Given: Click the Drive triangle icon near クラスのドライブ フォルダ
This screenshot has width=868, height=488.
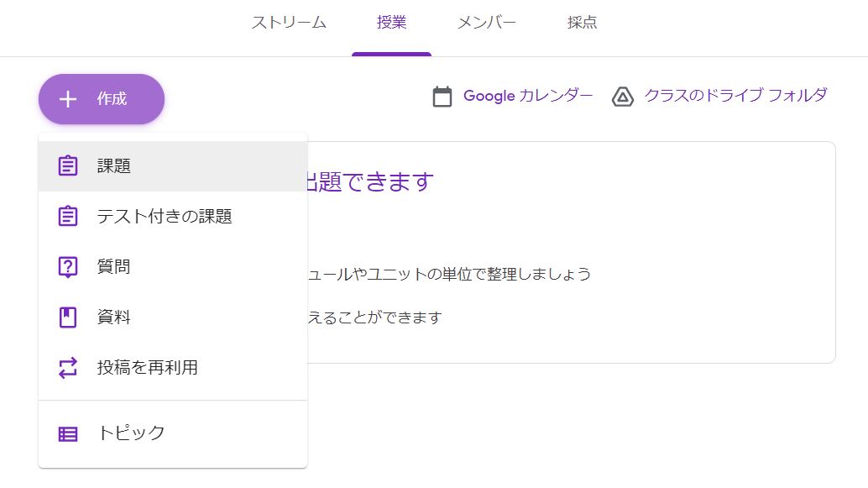Looking at the screenshot, I should click(x=622, y=97).
